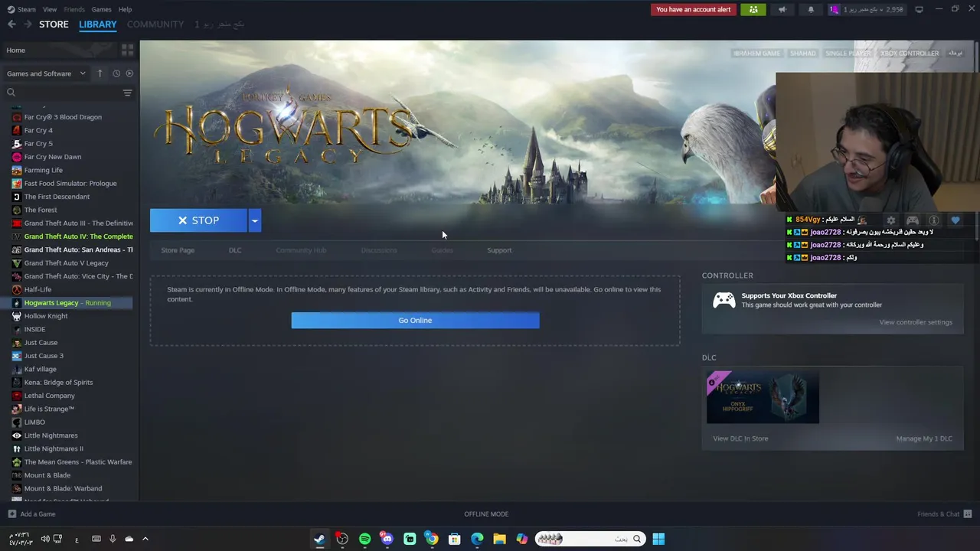The image size is (980, 551).
Task: Select Lethal Company in the library
Action: (x=71, y=396)
